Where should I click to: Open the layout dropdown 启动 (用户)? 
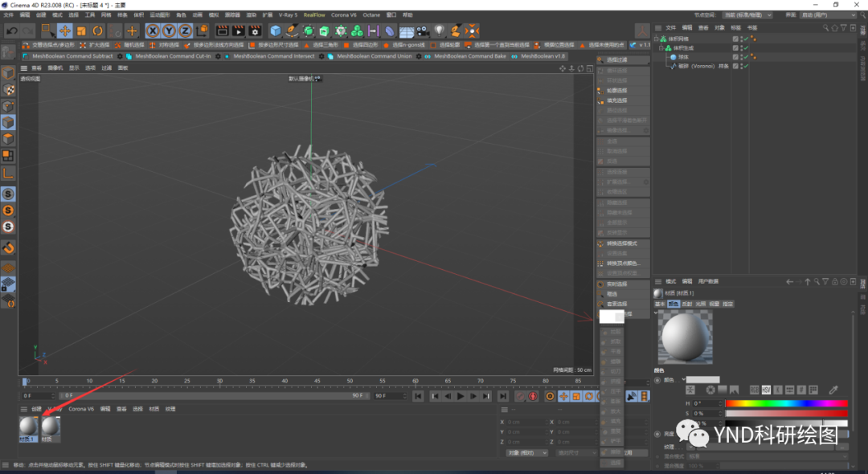pyautogui.click(x=828, y=15)
